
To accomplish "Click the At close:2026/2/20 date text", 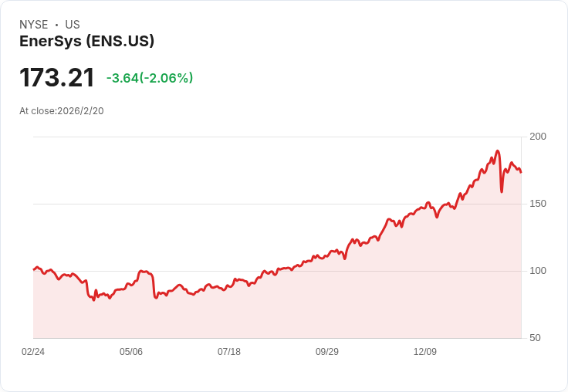I will tap(62, 111).
